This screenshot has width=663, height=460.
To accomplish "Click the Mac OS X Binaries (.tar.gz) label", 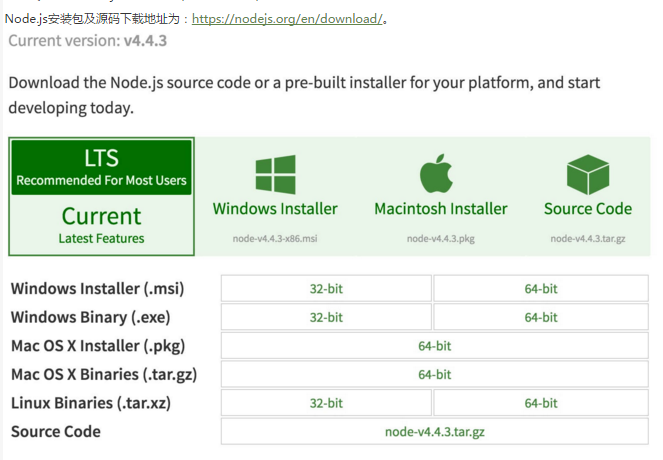I will click(104, 375).
